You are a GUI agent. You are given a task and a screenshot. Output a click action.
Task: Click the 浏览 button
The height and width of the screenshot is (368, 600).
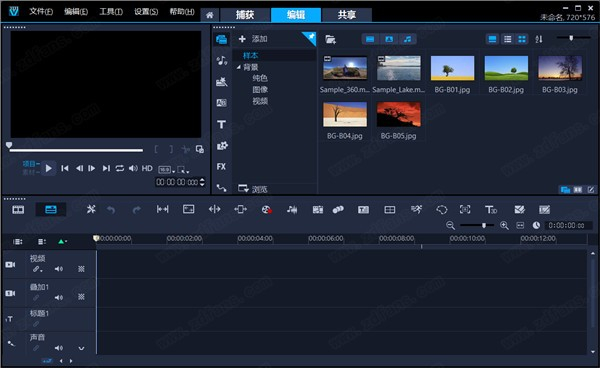click(x=253, y=189)
